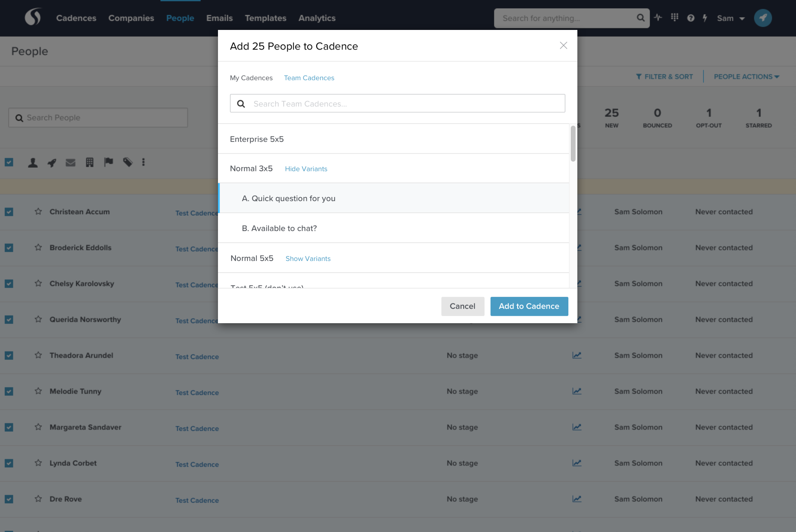Open the Analytics section from the navigation
796x532 pixels.
316,18
